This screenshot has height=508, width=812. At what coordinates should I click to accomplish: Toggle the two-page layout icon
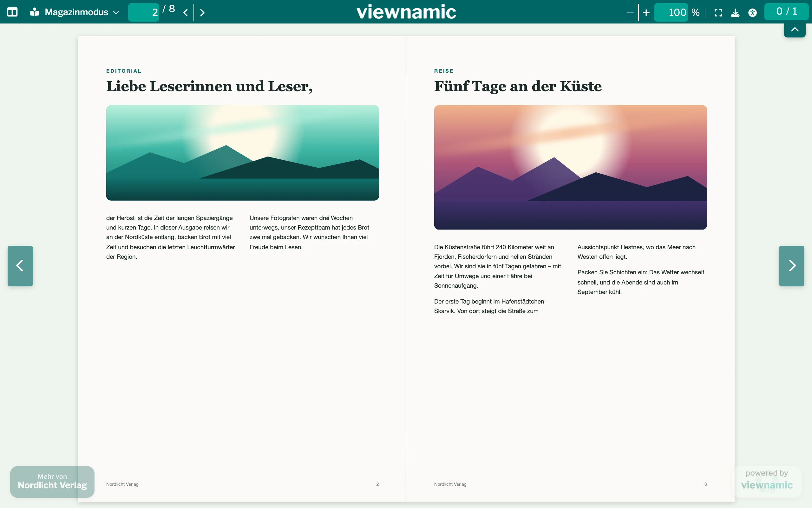[12, 12]
